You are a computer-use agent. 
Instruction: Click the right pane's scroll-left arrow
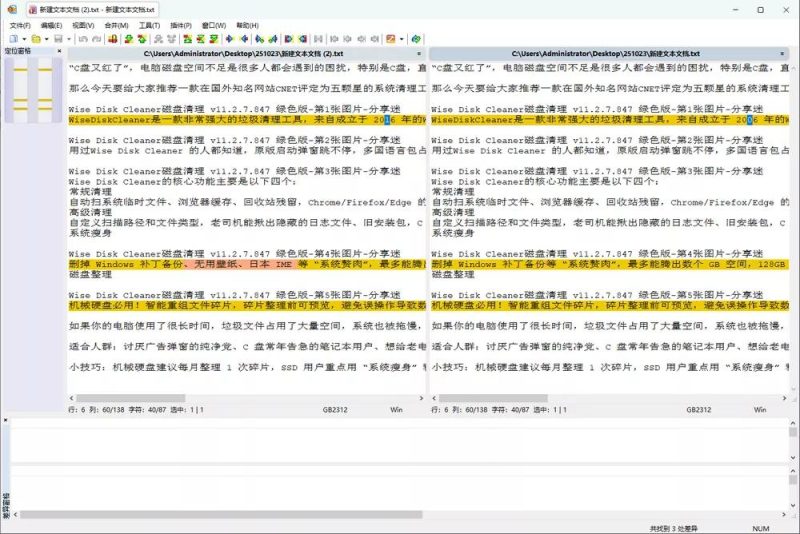click(434, 398)
